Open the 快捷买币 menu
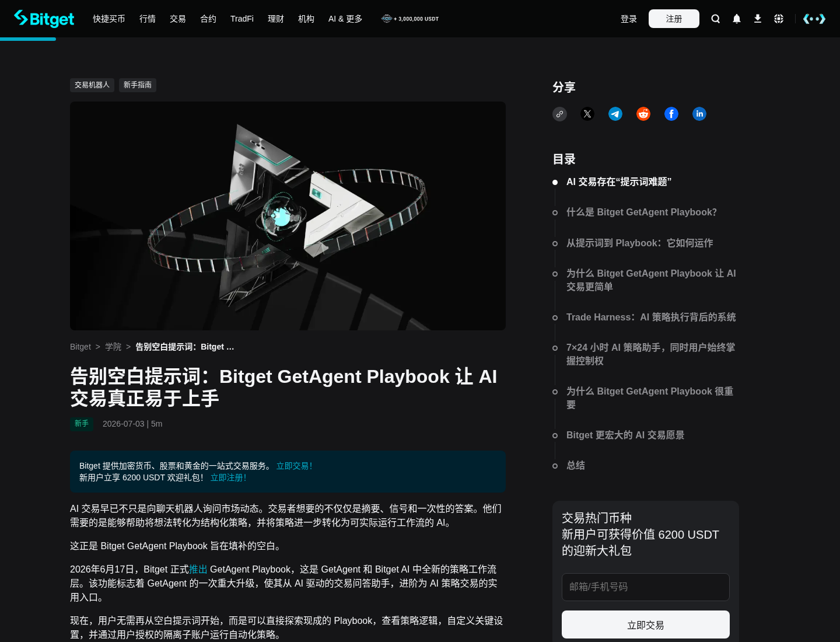The height and width of the screenshot is (642, 840). (109, 19)
